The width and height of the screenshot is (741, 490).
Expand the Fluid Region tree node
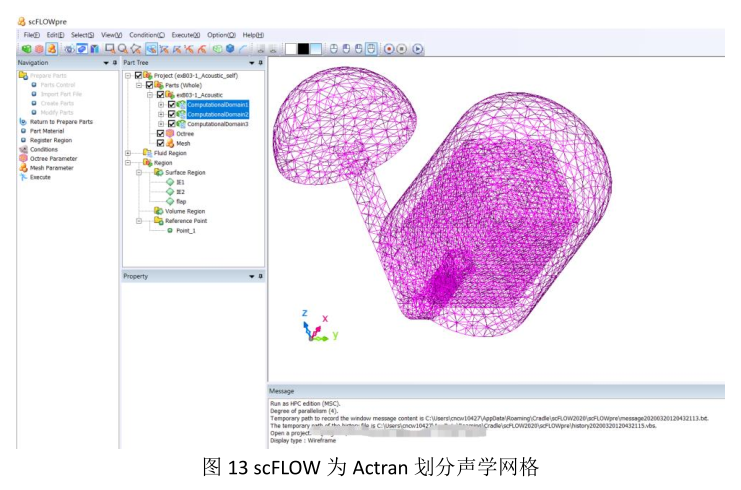click(128, 153)
